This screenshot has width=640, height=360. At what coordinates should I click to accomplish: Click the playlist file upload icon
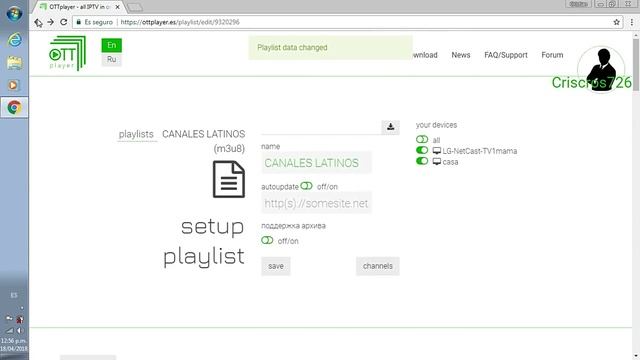pos(391,127)
